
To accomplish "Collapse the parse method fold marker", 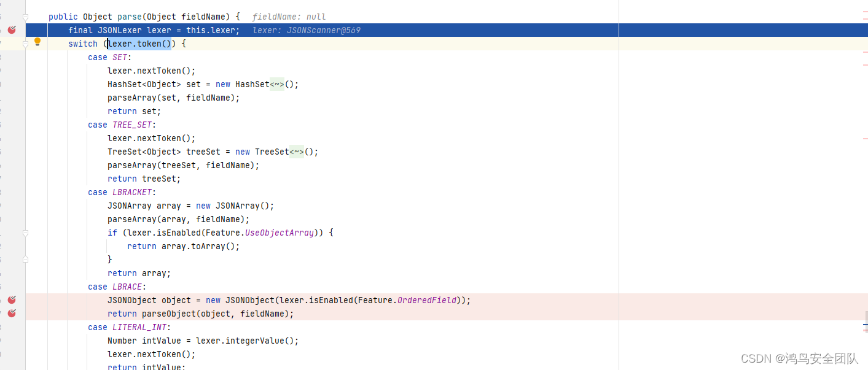I will click(x=25, y=17).
